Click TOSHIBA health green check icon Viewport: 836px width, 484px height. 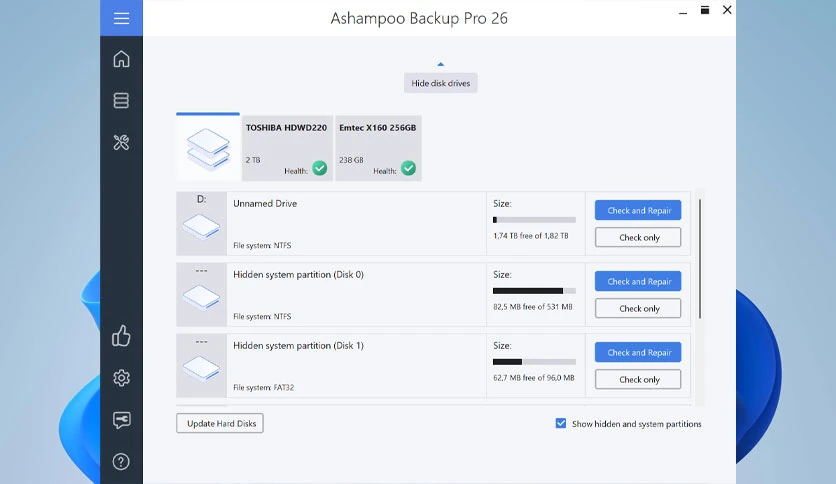click(320, 168)
